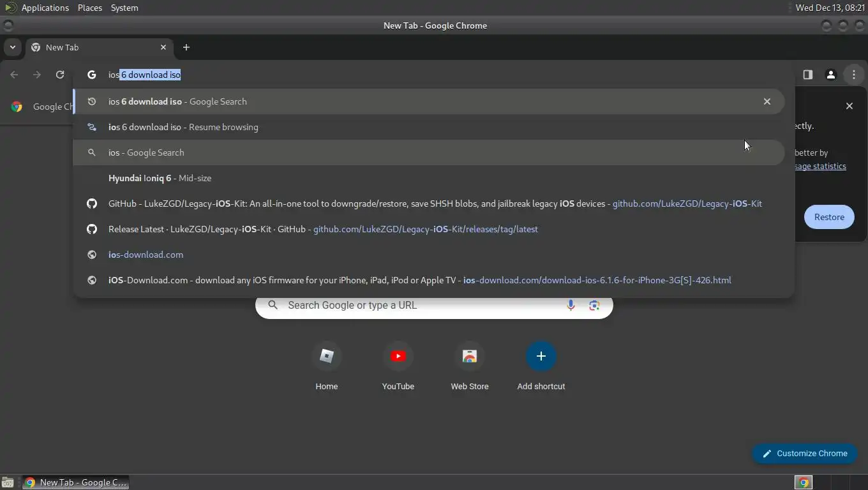Start voice search with microphone icon
This screenshot has width=868, height=490.
pos(571,305)
